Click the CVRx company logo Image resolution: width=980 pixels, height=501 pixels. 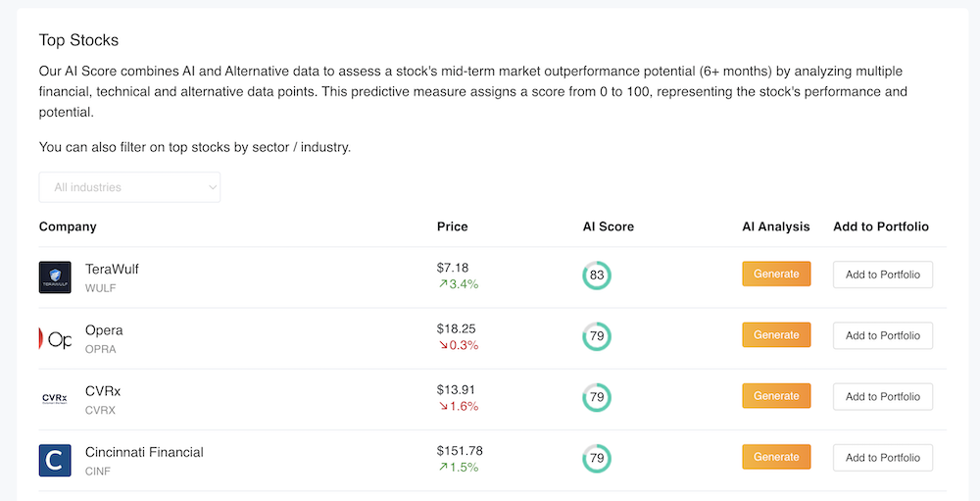(x=55, y=398)
